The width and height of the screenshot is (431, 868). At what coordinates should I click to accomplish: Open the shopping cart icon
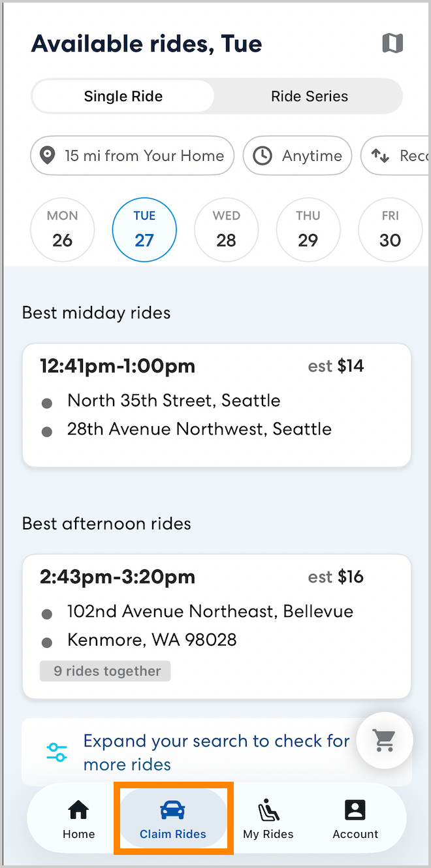tap(385, 741)
